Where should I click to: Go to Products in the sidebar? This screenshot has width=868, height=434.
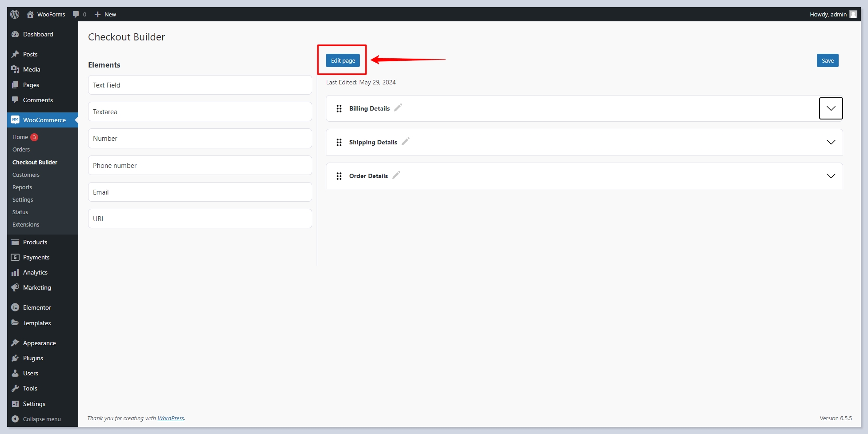(35, 242)
